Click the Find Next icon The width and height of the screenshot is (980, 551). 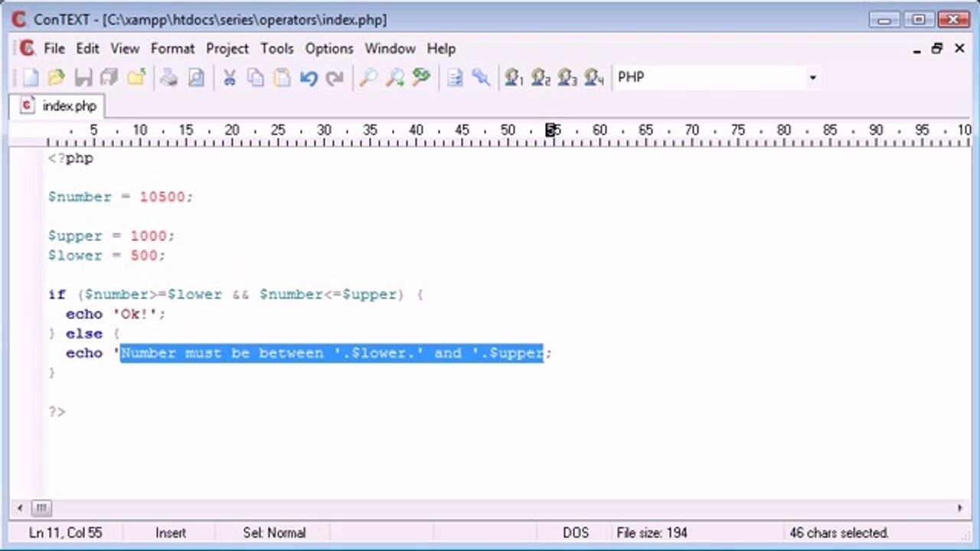click(x=395, y=77)
